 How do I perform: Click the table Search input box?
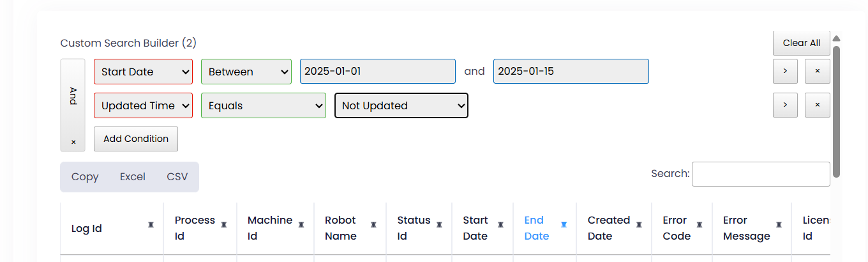pyautogui.click(x=761, y=174)
